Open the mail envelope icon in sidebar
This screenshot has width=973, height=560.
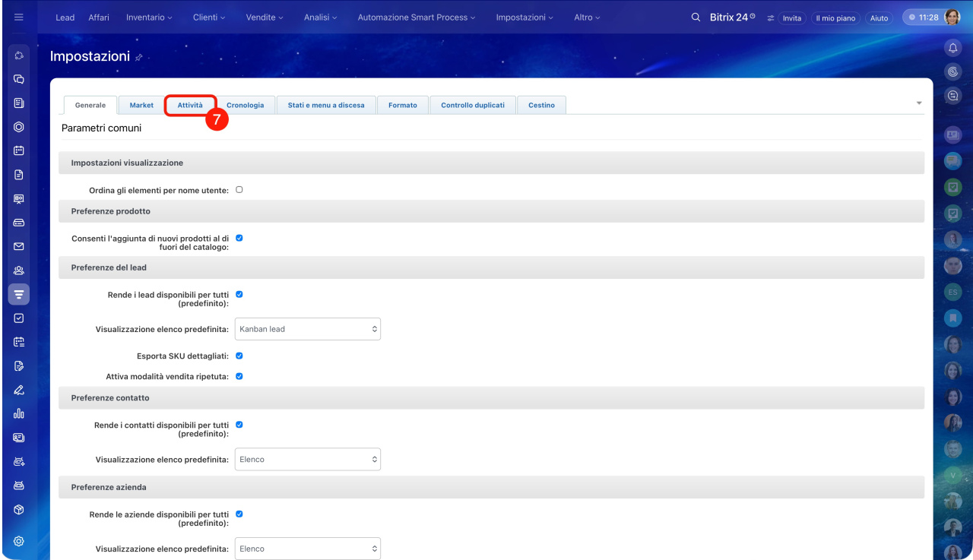click(x=19, y=246)
